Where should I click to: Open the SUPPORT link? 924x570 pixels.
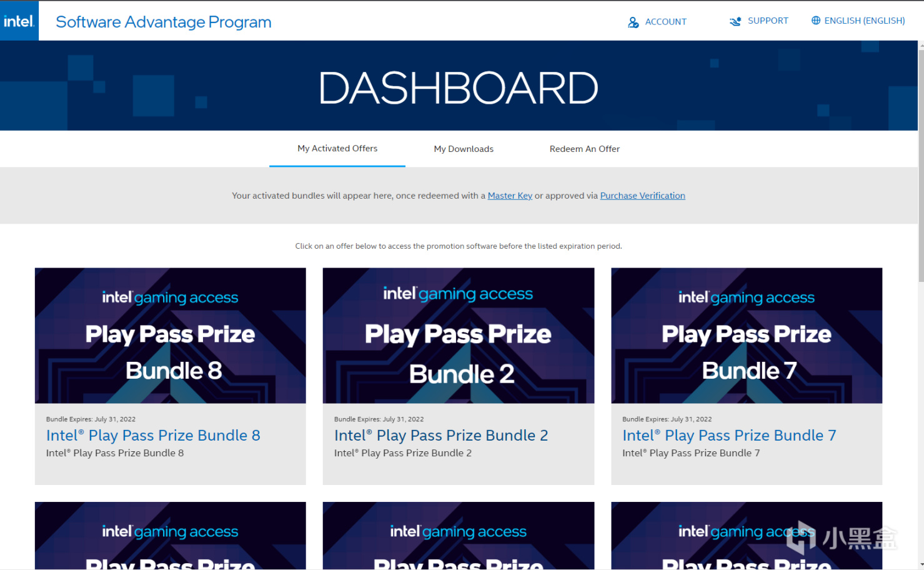768,21
